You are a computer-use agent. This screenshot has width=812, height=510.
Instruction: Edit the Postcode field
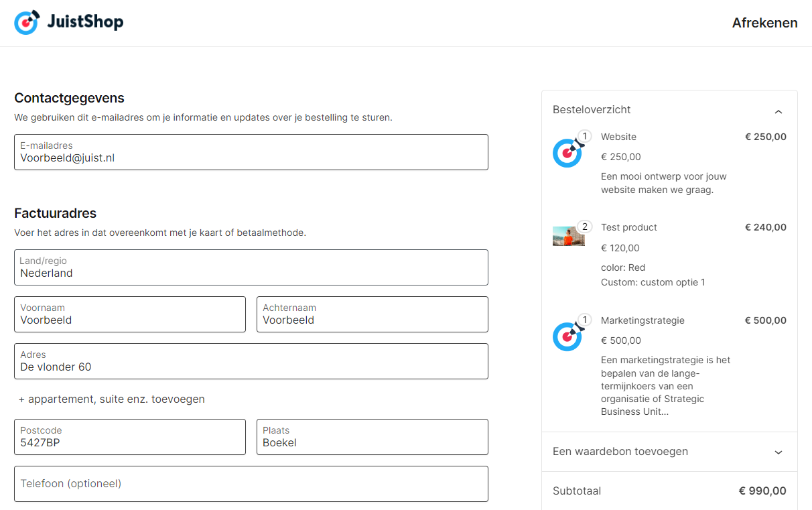[x=129, y=437]
